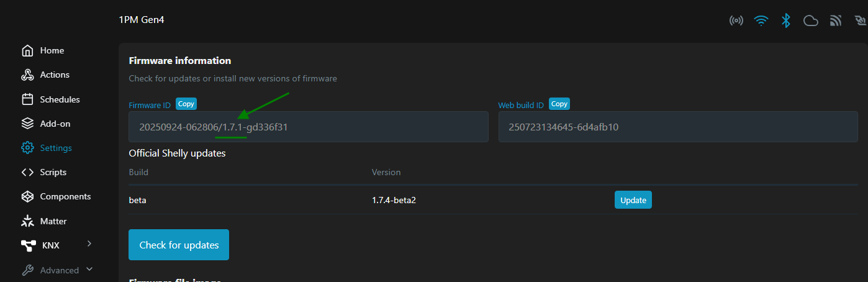This screenshot has height=282, width=868.
Task: Update to beta version 1.7.4-beta2
Action: pyautogui.click(x=633, y=200)
